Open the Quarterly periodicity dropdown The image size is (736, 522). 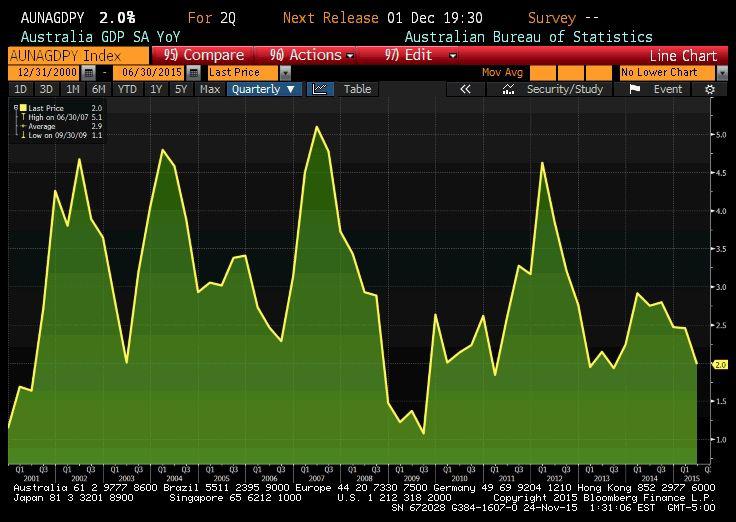tap(264, 89)
